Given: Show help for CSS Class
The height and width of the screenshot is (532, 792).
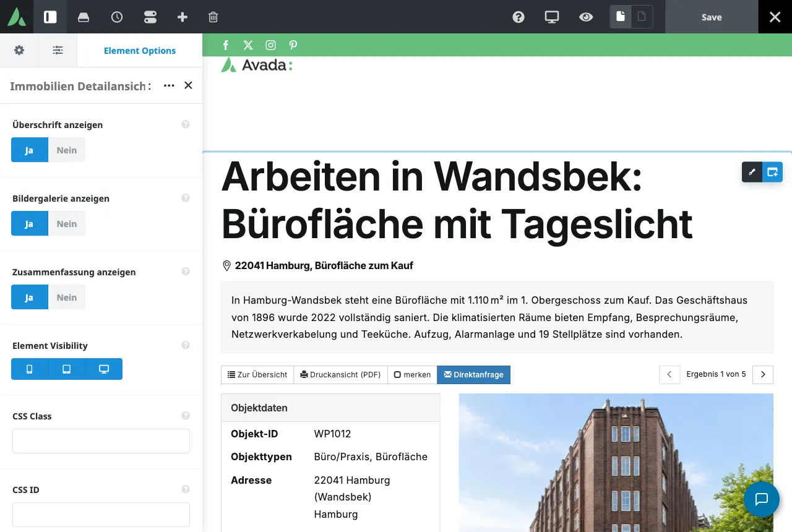Looking at the screenshot, I should pyautogui.click(x=186, y=416).
